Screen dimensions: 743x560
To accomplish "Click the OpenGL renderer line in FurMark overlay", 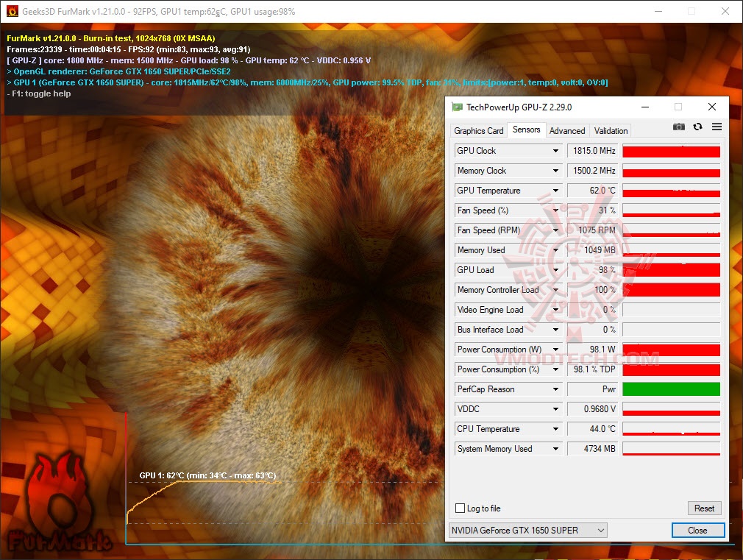I will click(x=118, y=71).
